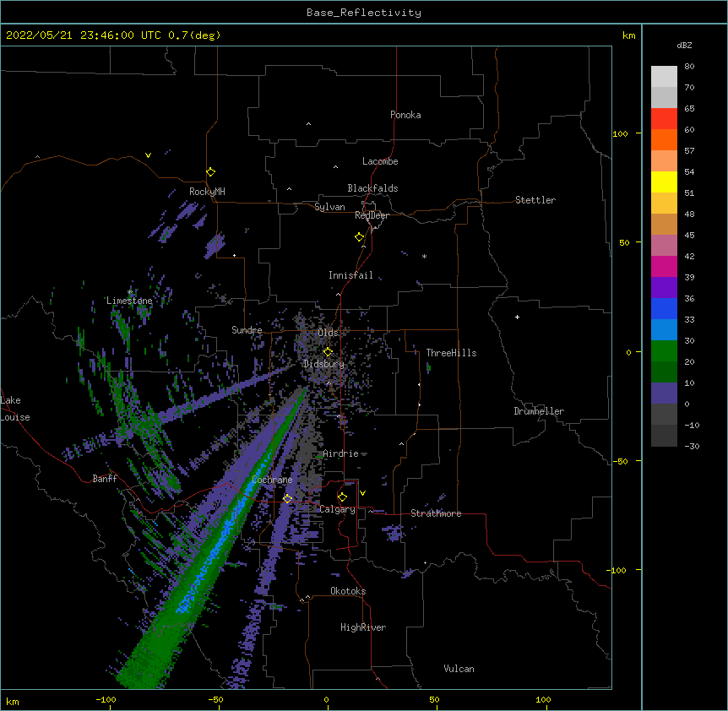Click the RockyMH label

[x=207, y=191]
